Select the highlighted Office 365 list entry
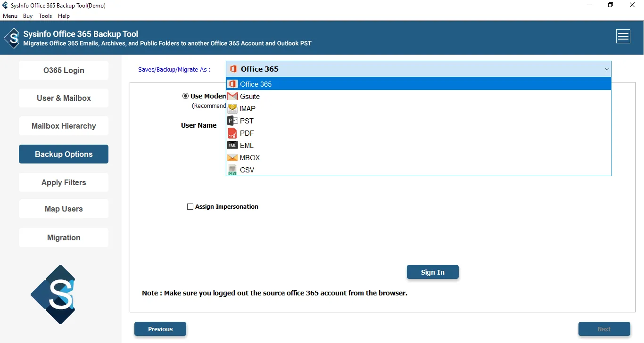The width and height of the screenshot is (644, 343). 419,84
